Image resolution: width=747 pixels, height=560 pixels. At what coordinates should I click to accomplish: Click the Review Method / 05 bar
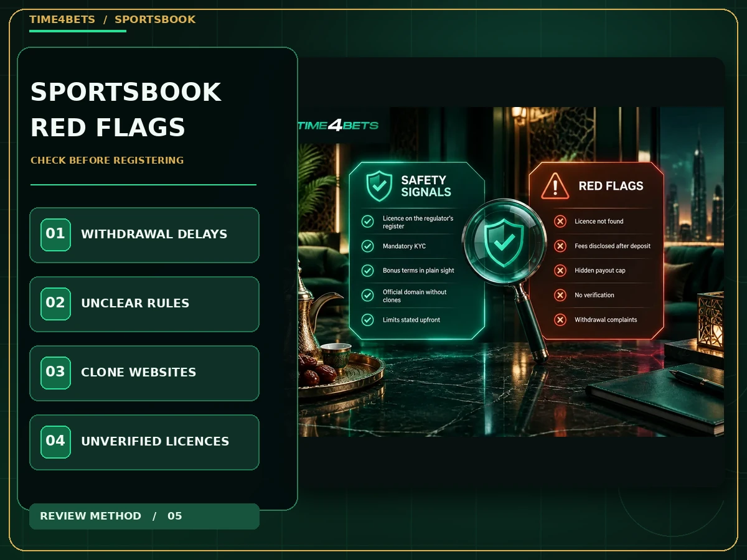(144, 516)
